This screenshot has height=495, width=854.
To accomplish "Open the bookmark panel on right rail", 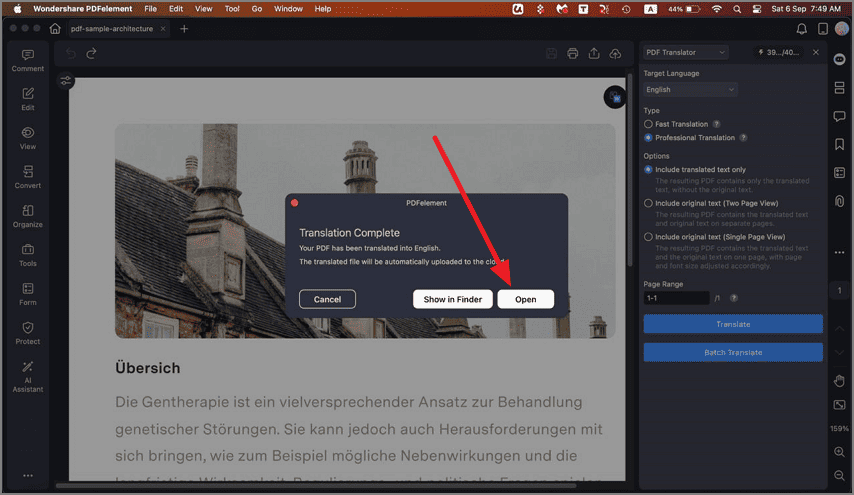I will 839,144.
